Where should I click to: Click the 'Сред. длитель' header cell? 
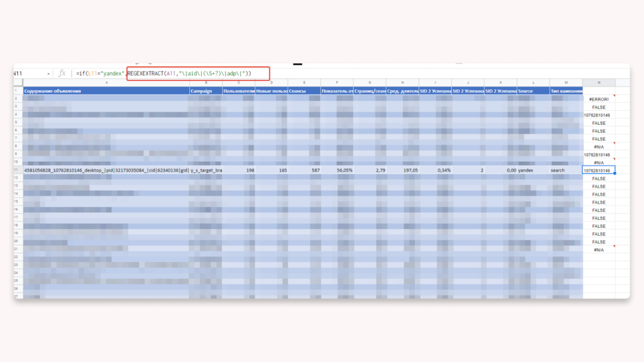coord(402,91)
